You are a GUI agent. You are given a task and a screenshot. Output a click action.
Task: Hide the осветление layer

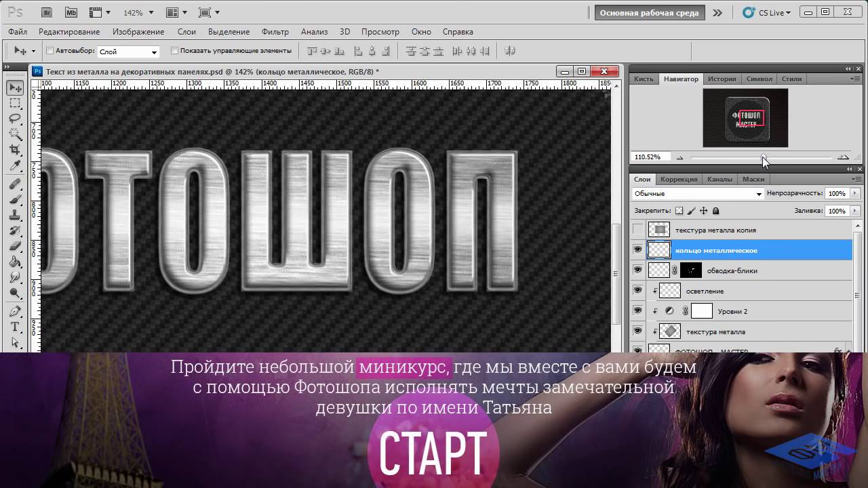[637, 291]
